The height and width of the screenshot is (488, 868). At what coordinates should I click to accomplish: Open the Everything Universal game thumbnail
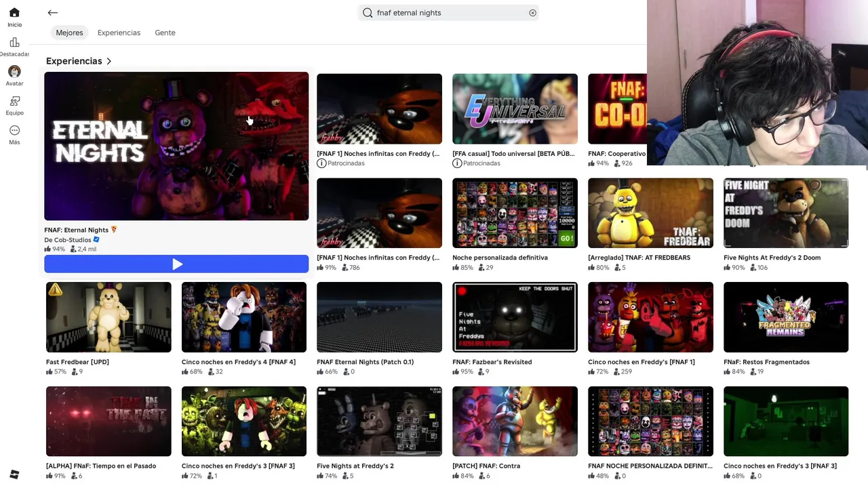tap(515, 108)
